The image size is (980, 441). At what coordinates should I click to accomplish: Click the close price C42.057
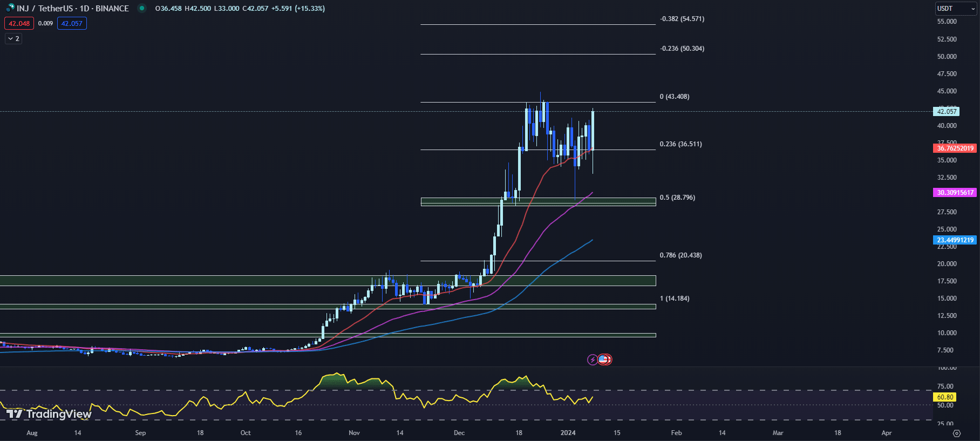pyautogui.click(x=255, y=9)
